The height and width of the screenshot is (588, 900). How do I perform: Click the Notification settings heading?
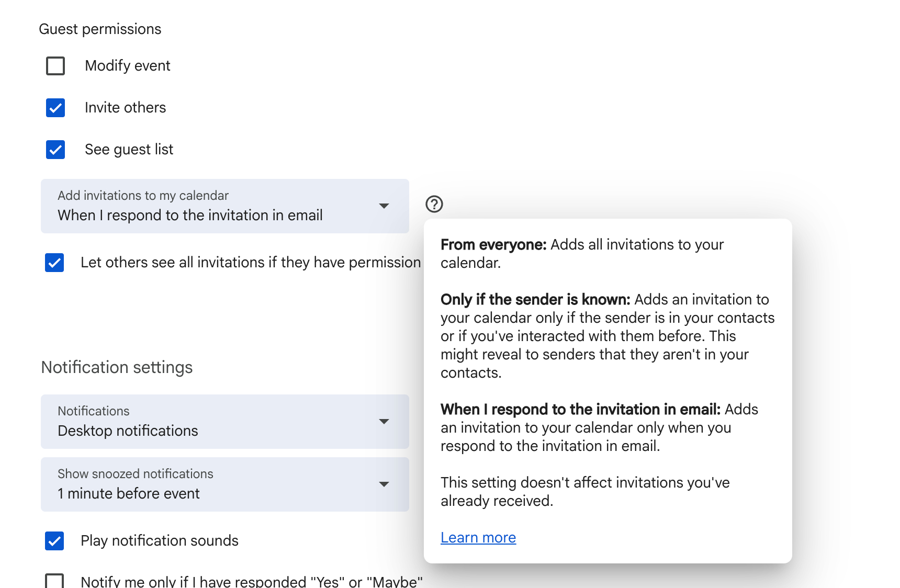pos(117,367)
